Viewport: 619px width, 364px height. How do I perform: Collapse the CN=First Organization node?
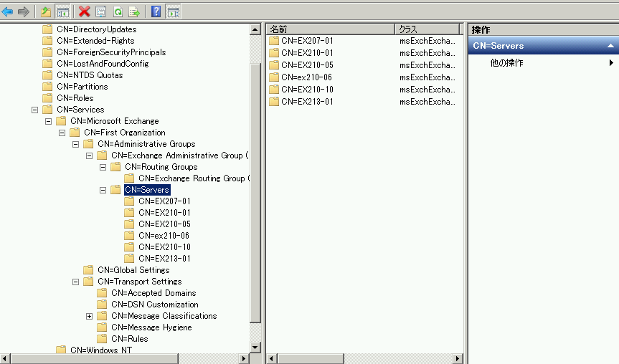click(62, 133)
